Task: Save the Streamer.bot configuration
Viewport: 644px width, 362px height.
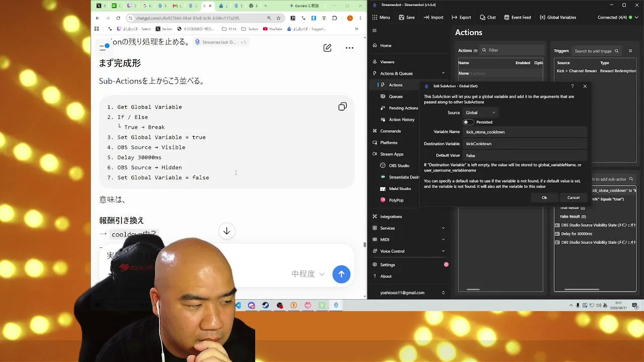Action: [x=407, y=18]
